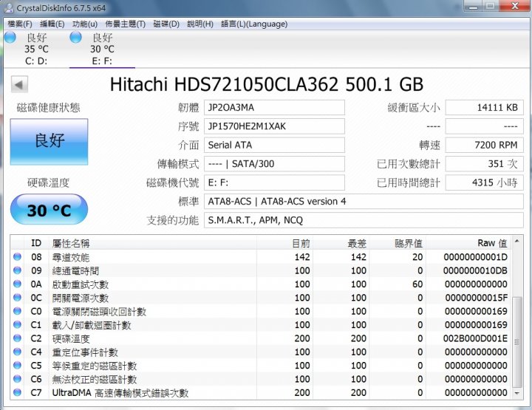Screen dimensions: 532x410
Task: Select the 電源關閉磁頭收回計數 attribute row
Action: coord(261,311)
